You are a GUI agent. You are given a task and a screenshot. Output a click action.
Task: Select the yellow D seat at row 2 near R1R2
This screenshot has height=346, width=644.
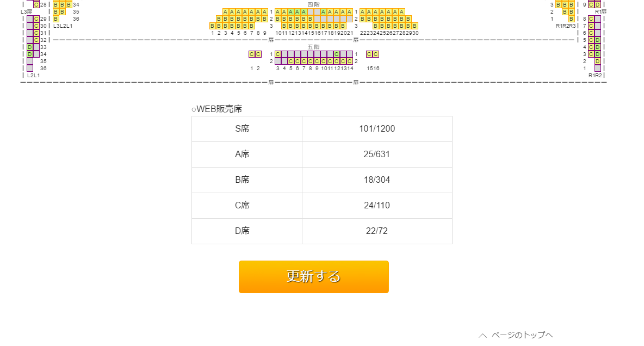point(597,61)
